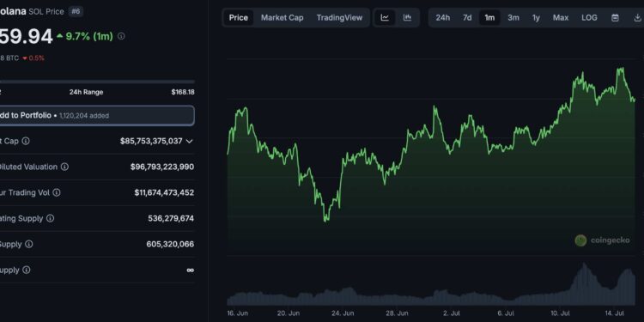Set chart range to 3m
The width and height of the screenshot is (644, 322).
tap(513, 18)
